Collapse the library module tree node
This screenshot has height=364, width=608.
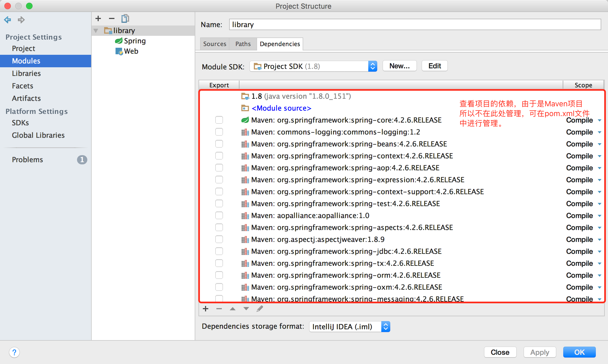(96, 31)
